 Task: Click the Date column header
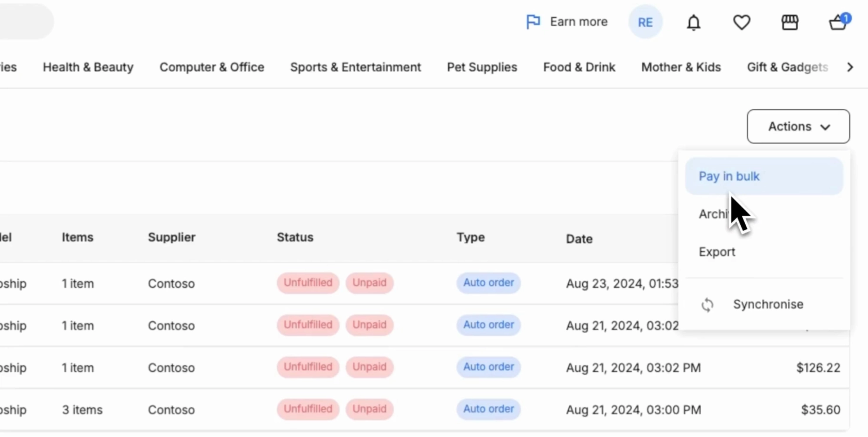579,239
